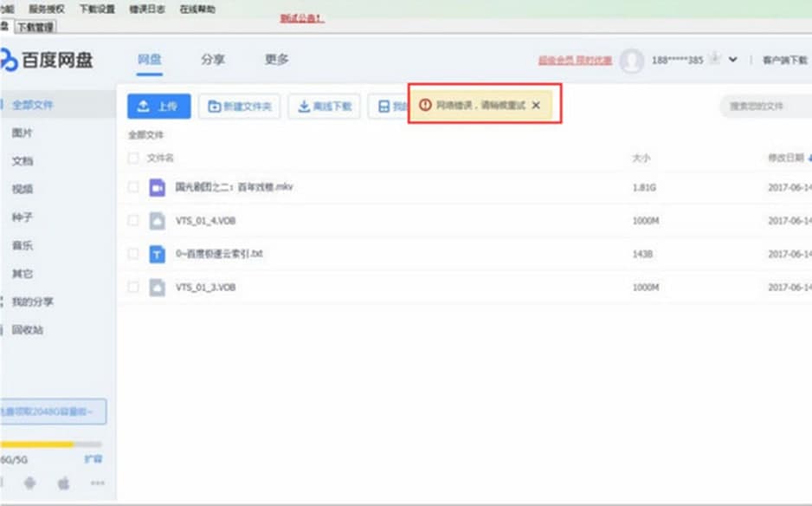The image size is (812, 506).
Task: Check the box next to 0-百度极速云索引.txt
Action: [x=133, y=253]
